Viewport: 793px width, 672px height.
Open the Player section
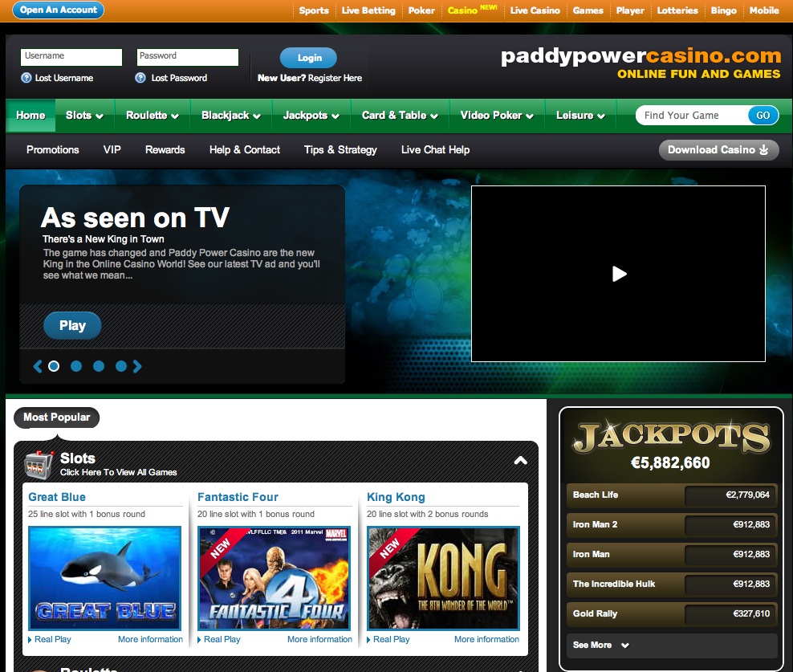click(630, 10)
